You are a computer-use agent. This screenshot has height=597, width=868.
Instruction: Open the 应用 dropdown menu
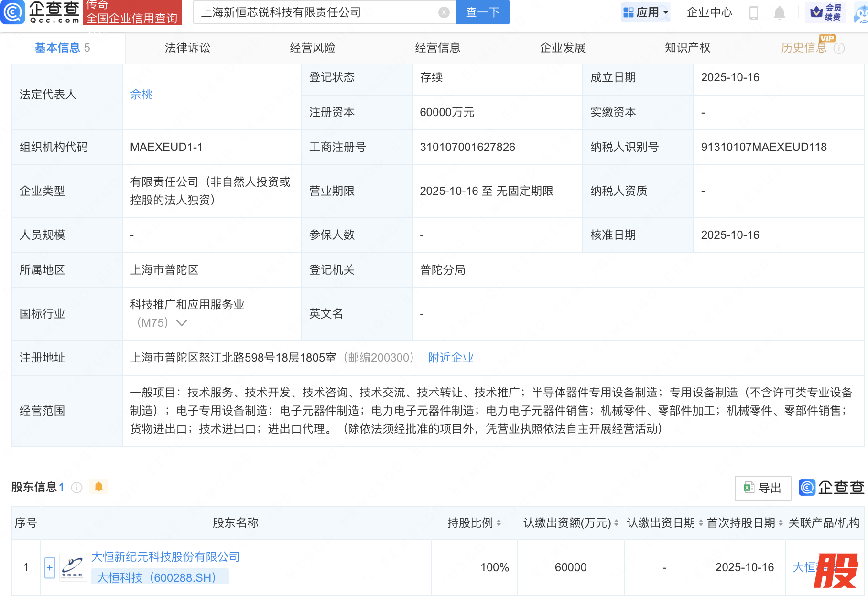646,12
